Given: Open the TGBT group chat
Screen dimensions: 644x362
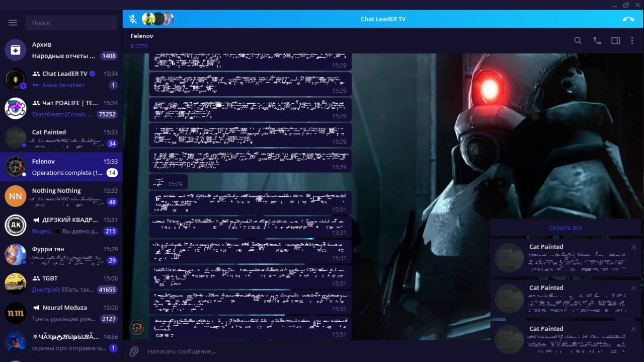Looking at the screenshot, I should click(x=61, y=283).
